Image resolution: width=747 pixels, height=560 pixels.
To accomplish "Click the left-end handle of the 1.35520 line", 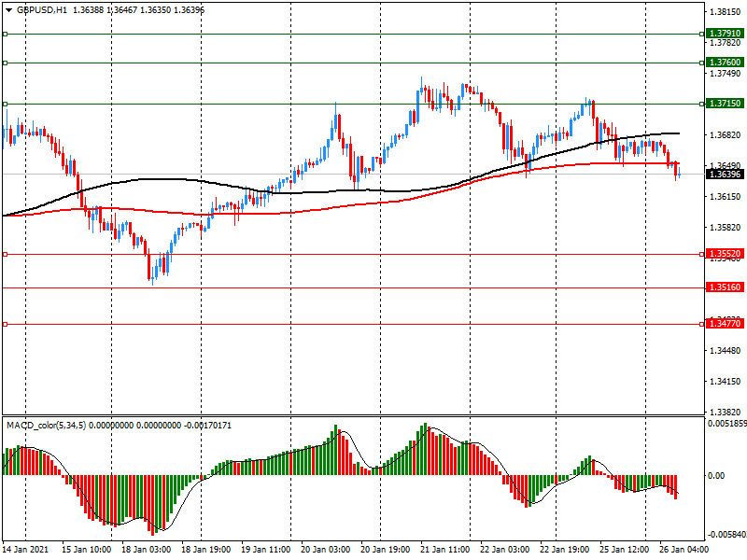I will 6,255.
